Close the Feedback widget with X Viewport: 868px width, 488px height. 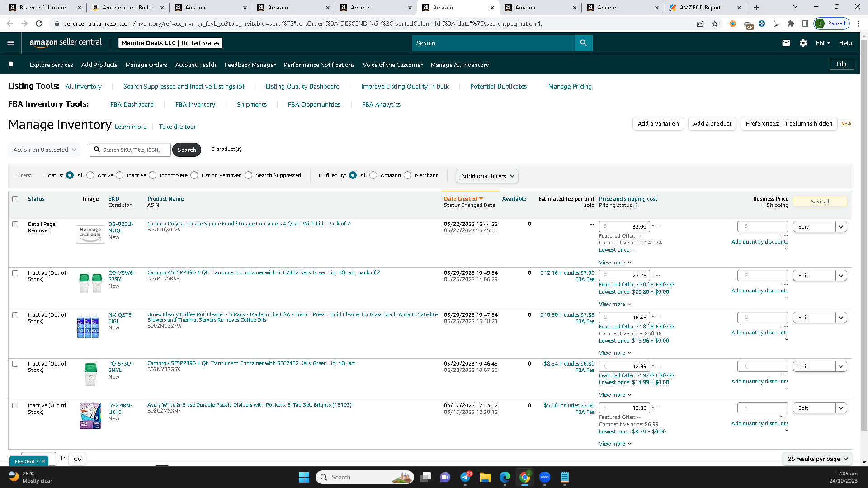pyautogui.click(x=43, y=461)
